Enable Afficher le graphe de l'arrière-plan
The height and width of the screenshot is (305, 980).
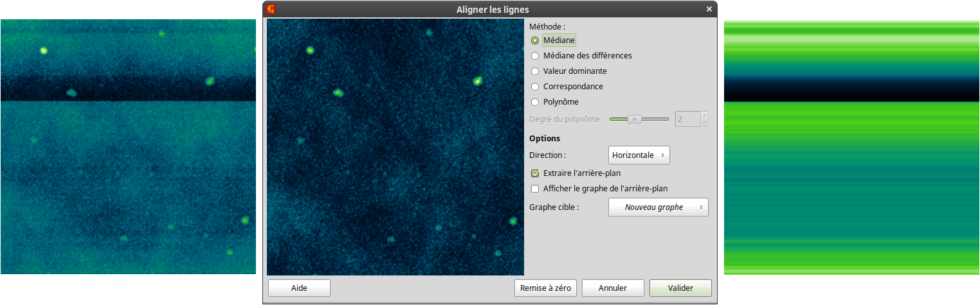coord(535,189)
